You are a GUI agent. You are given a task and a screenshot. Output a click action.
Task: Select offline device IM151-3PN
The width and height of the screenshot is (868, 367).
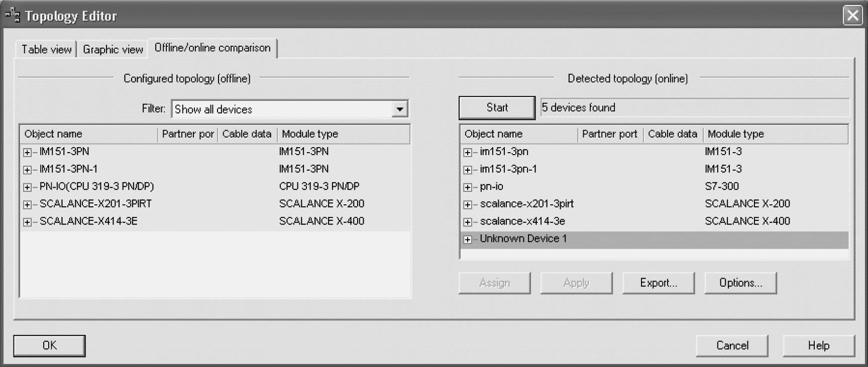pyautogui.click(x=64, y=152)
